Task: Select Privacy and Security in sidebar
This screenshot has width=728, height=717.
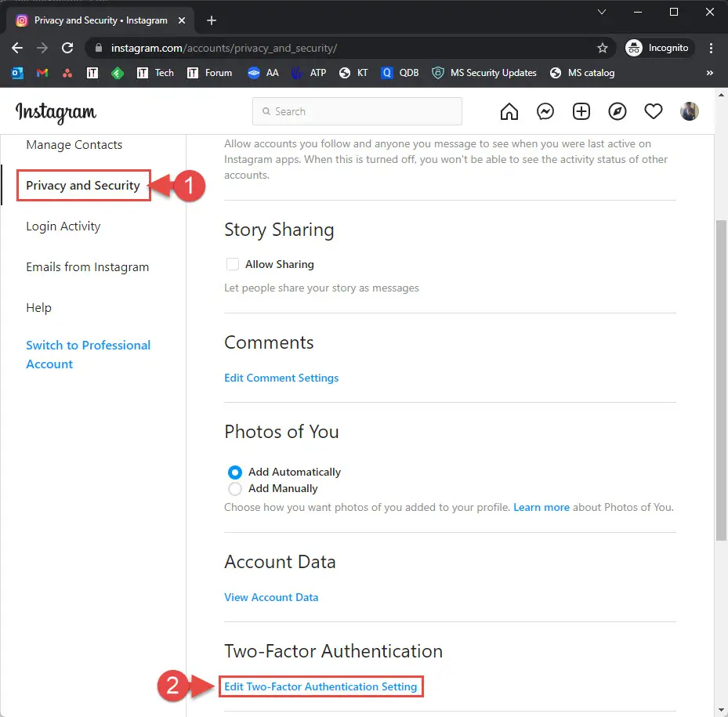Action: point(83,185)
